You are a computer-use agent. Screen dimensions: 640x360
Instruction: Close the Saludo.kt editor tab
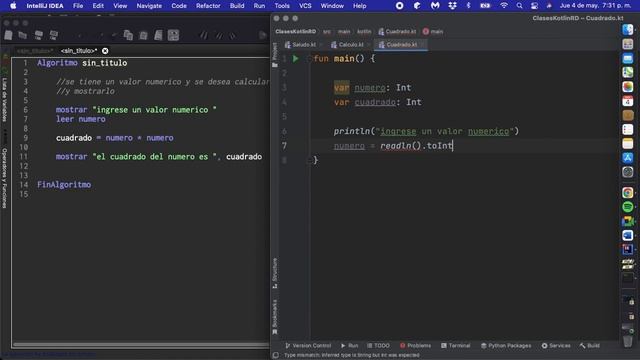point(321,44)
